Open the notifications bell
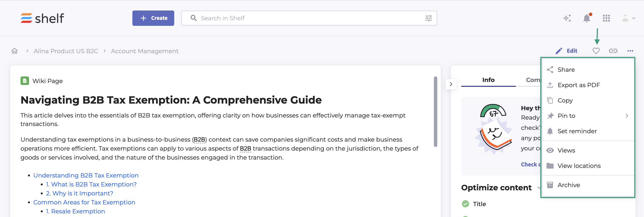644x217 pixels. (587, 18)
